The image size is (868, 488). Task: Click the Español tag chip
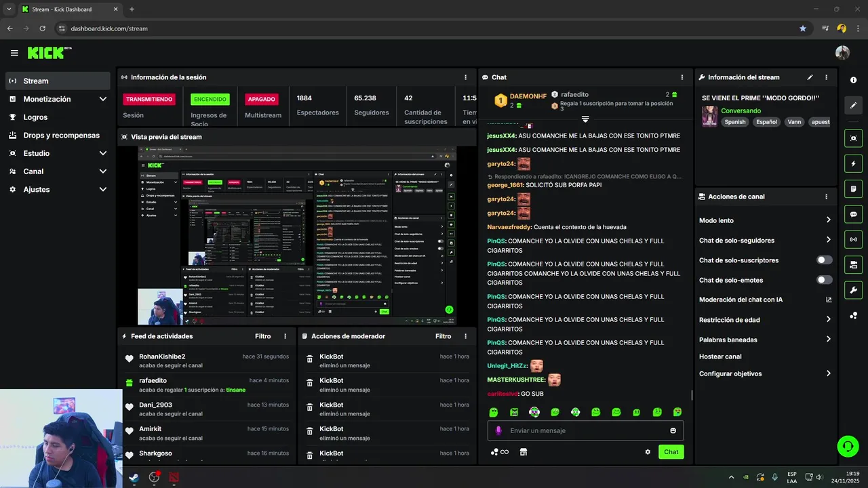(766, 122)
